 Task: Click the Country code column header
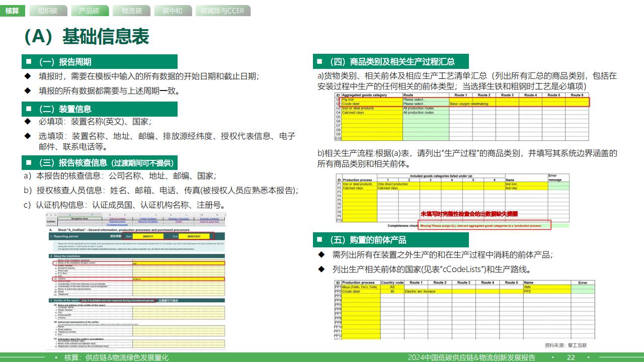(x=392, y=283)
